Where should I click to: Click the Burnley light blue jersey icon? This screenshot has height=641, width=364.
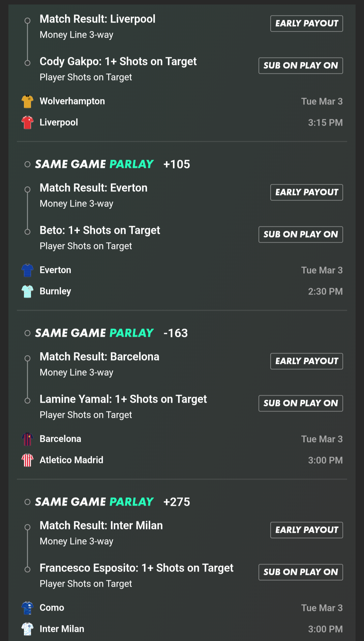click(27, 291)
